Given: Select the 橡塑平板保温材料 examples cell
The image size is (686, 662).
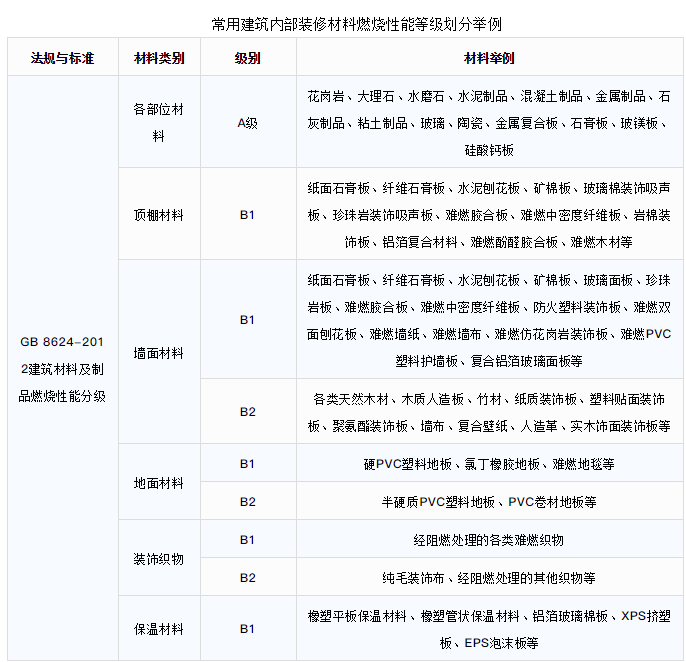Looking at the screenshot, I should [x=489, y=629].
